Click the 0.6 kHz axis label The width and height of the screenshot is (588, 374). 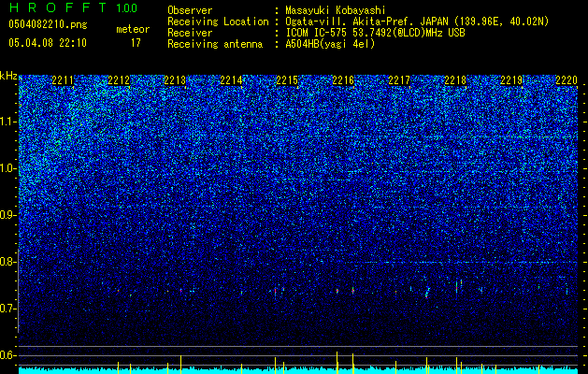click(7, 355)
